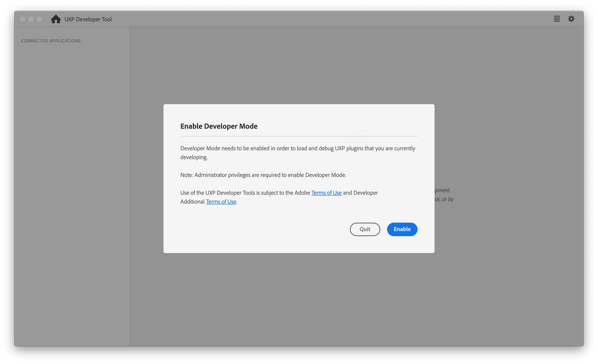Click the home icon in the title bar
The image size is (598, 364).
[56, 19]
